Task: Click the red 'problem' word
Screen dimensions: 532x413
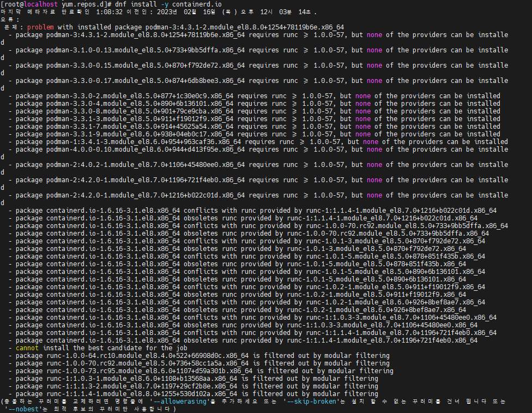Action: (40, 27)
